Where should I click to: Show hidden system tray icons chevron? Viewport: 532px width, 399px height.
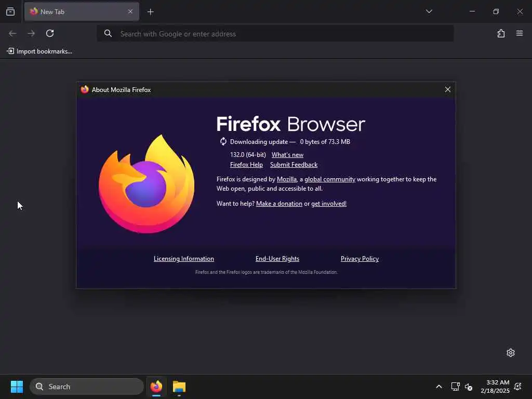coord(438,387)
